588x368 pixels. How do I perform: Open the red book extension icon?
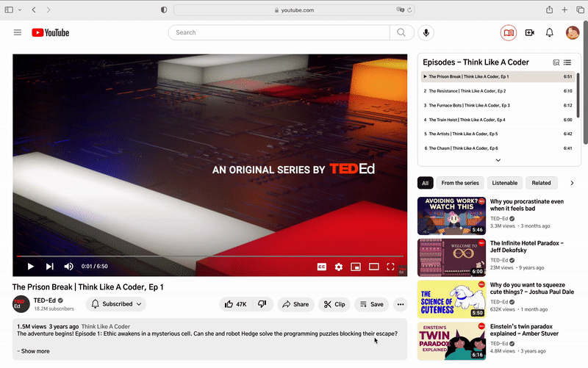[x=509, y=32]
